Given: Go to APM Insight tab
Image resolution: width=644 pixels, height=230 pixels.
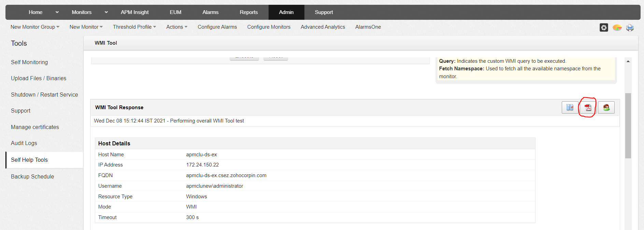Looking at the screenshot, I should 134,12.
